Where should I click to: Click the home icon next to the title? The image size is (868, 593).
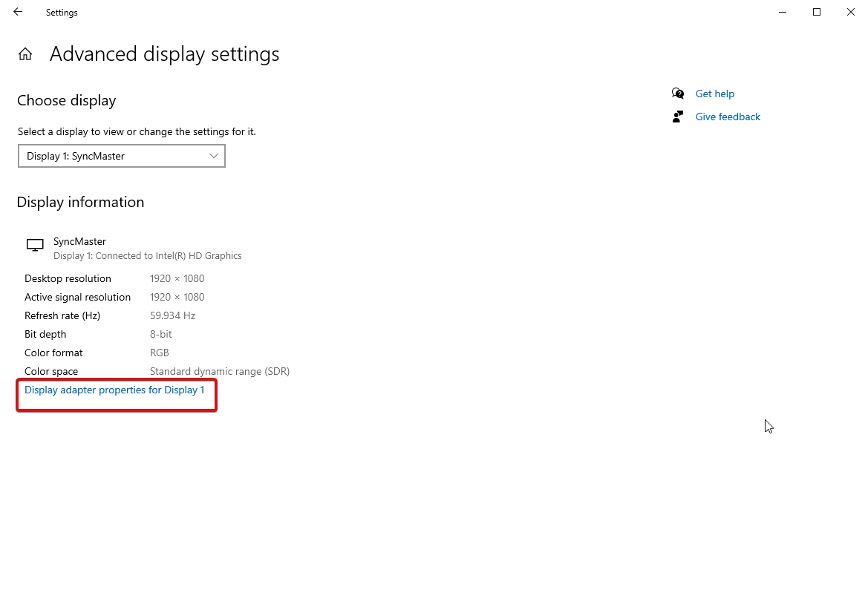tap(25, 53)
